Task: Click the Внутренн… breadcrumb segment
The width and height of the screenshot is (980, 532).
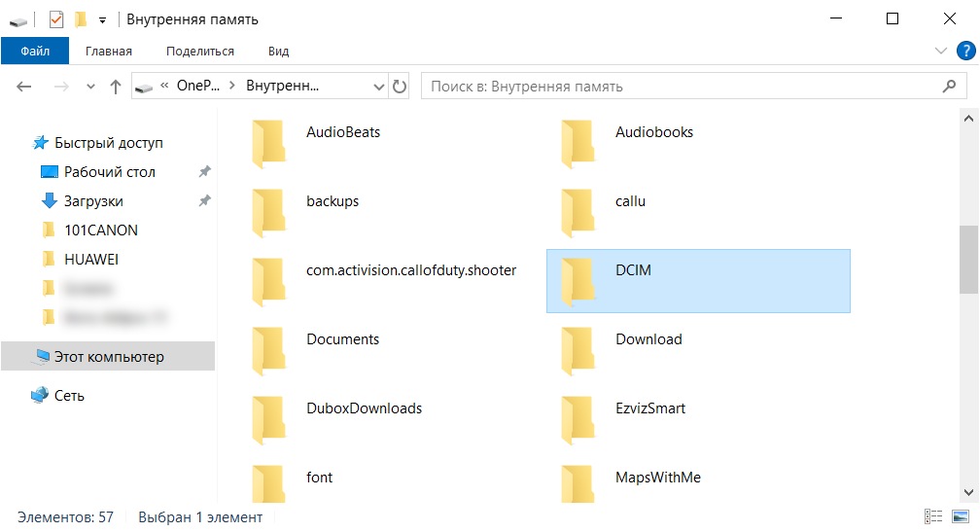Action: 283,86
